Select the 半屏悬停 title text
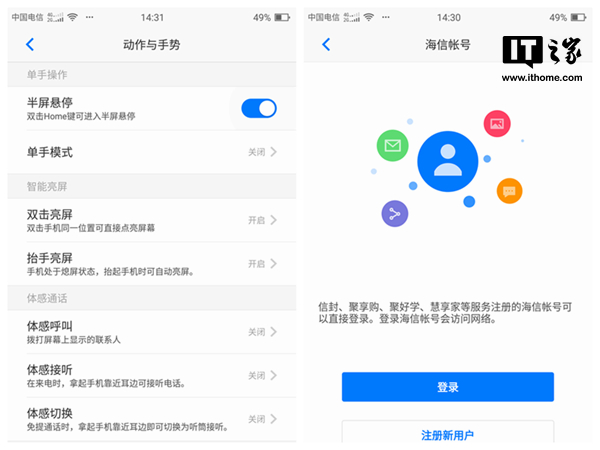The image size is (600, 450). click(x=50, y=103)
